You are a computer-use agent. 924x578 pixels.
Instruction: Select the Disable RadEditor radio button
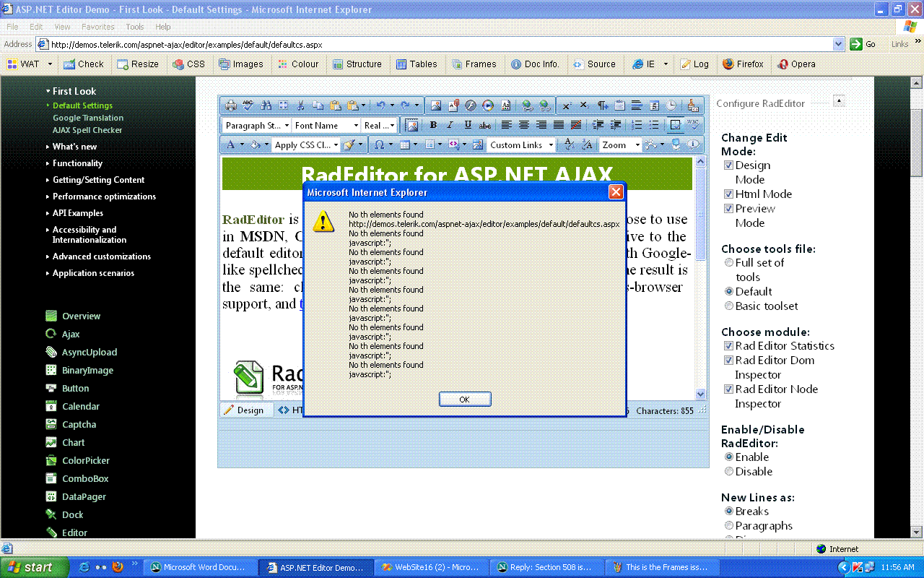[x=729, y=472]
